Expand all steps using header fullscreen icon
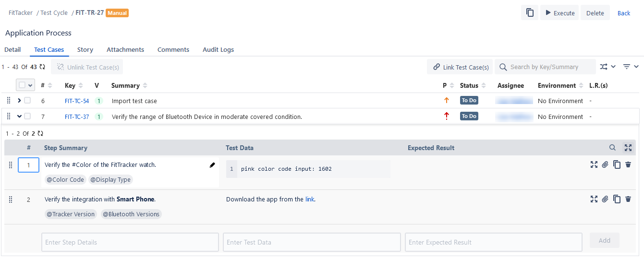Viewport: 644px width, 258px height. [628, 148]
